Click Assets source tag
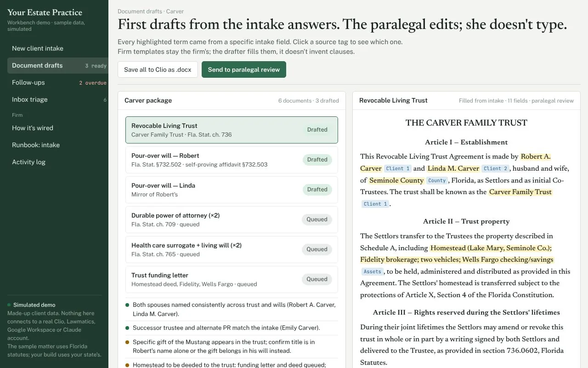 pyautogui.click(x=372, y=272)
